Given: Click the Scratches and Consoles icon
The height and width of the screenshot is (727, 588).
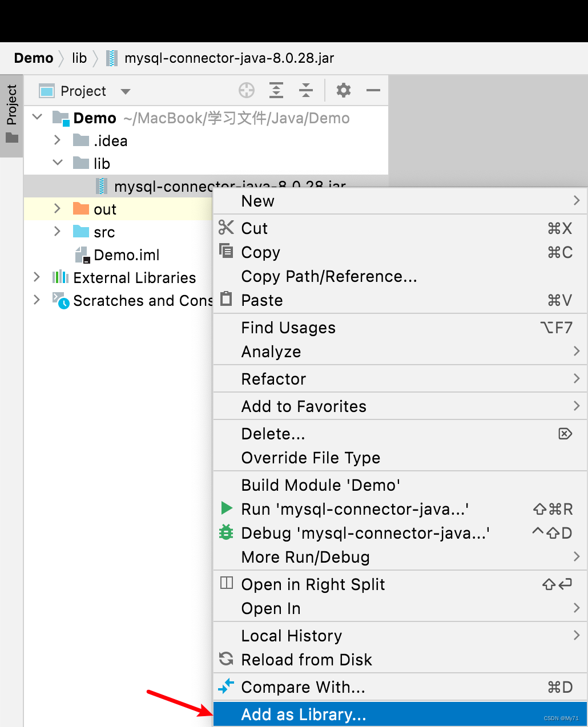Looking at the screenshot, I should (x=61, y=300).
